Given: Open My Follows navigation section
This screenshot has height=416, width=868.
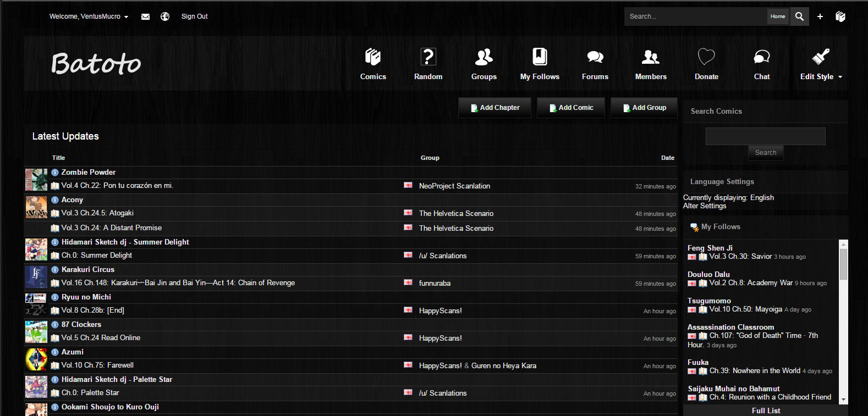Looking at the screenshot, I should [540, 64].
